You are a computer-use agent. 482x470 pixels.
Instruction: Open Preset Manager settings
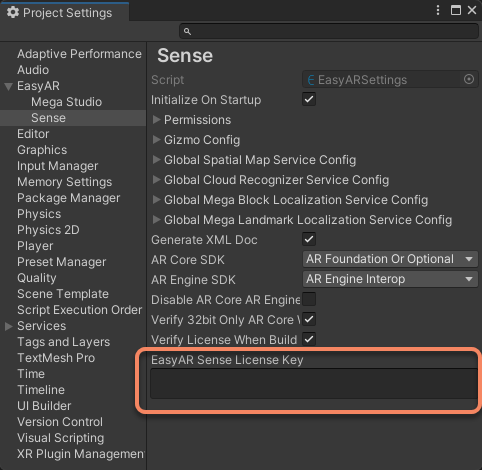pos(62,262)
